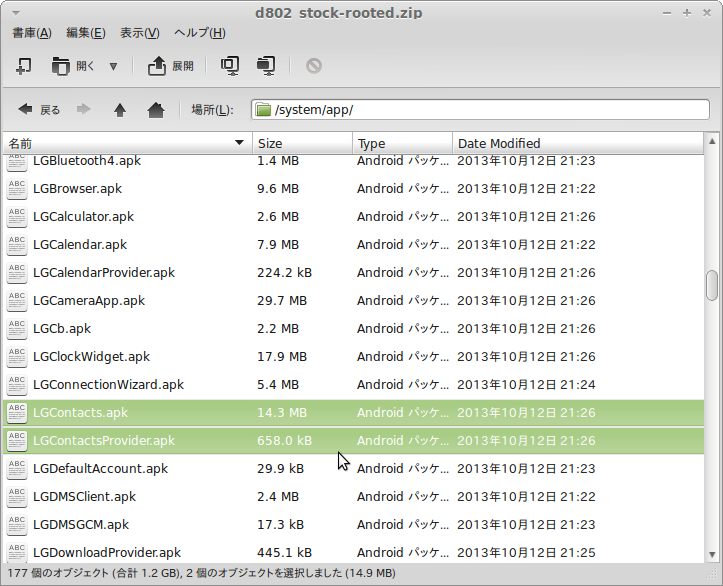Maximize the archive manager window
Image resolution: width=723 pixels, height=586 pixels.
click(687, 13)
